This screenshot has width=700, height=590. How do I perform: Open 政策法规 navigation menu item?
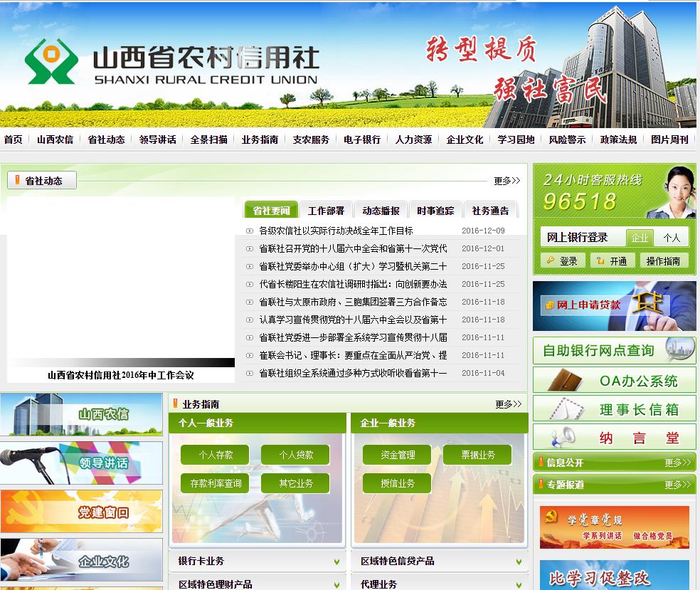pos(618,139)
